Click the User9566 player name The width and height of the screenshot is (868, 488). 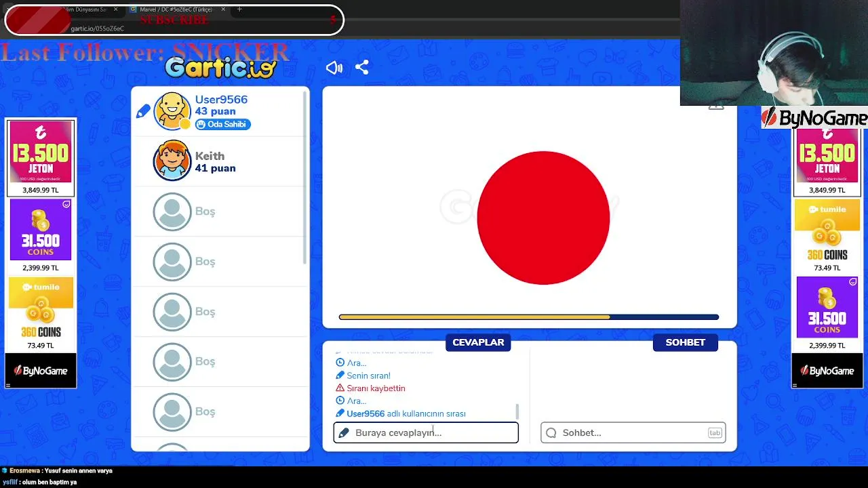click(x=221, y=99)
